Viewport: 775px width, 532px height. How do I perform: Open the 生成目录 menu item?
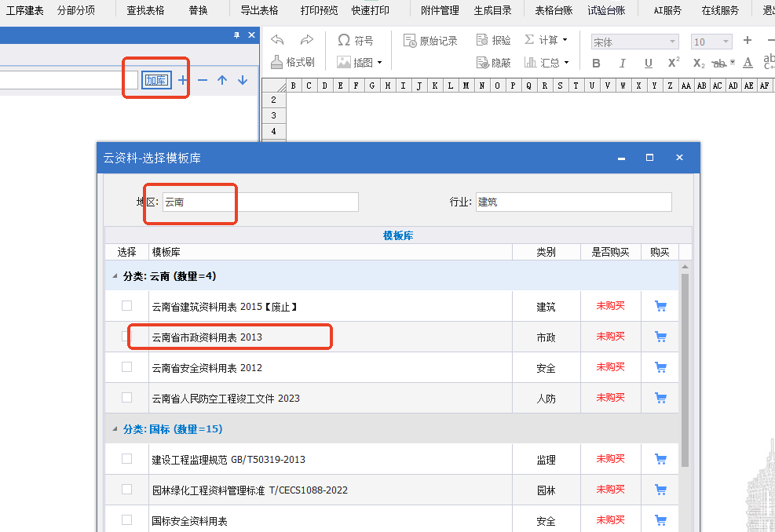(492, 10)
